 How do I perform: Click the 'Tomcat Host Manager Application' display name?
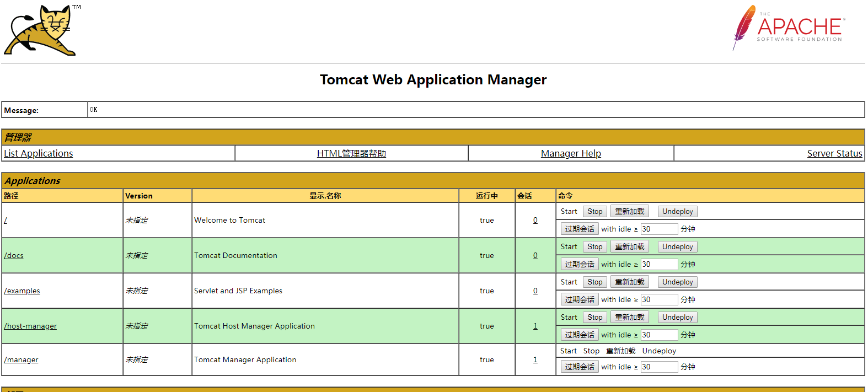tap(254, 326)
